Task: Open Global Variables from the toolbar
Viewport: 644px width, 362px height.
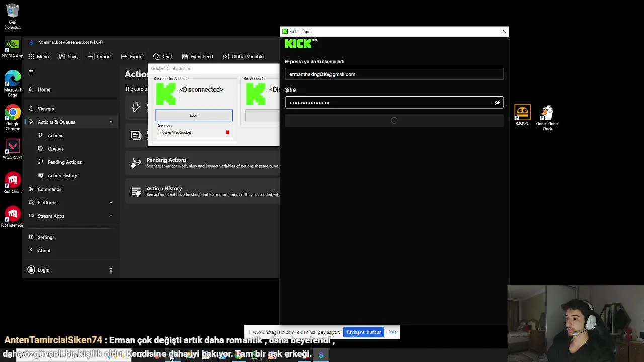Action: (244, 57)
